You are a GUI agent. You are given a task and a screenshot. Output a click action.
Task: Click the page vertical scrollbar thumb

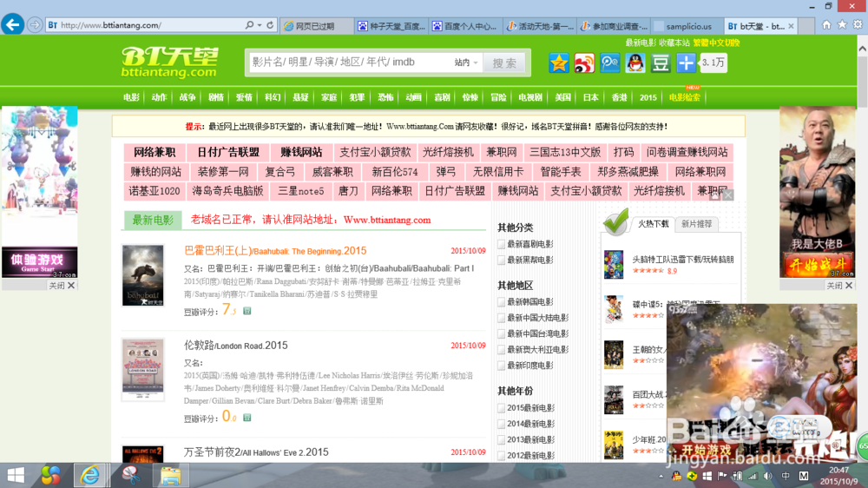point(863,80)
